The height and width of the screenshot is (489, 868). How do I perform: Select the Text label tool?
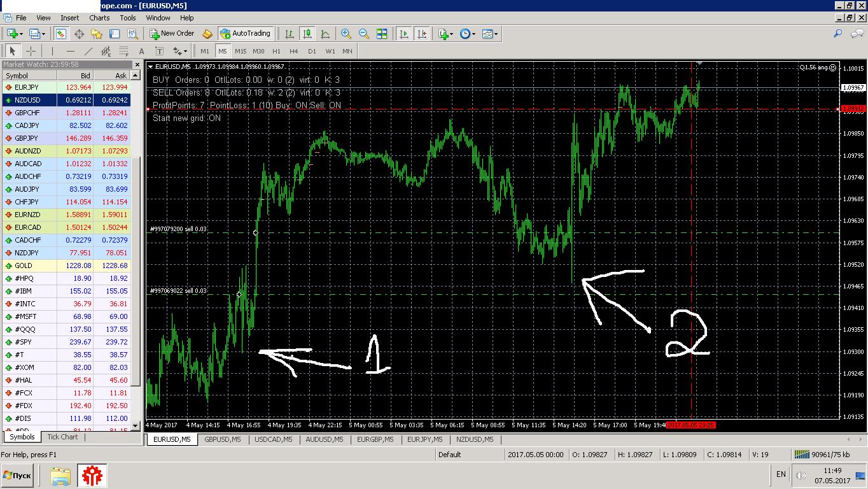point(141,51)
